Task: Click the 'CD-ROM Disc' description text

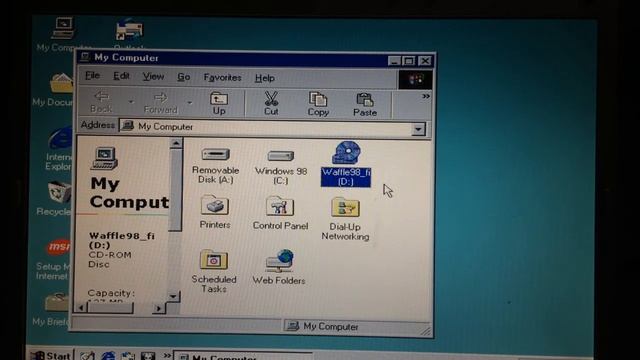Action: pos(110,260)
